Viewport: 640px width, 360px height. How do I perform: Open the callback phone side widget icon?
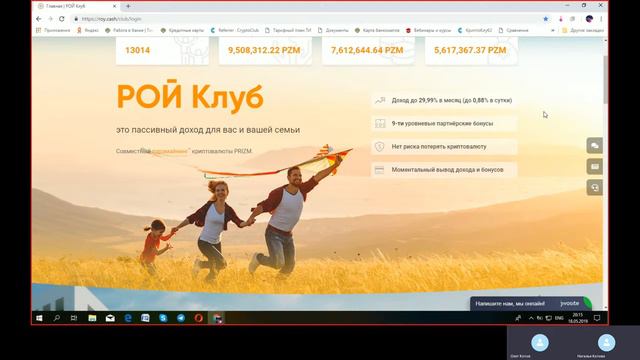click(595, 188)
